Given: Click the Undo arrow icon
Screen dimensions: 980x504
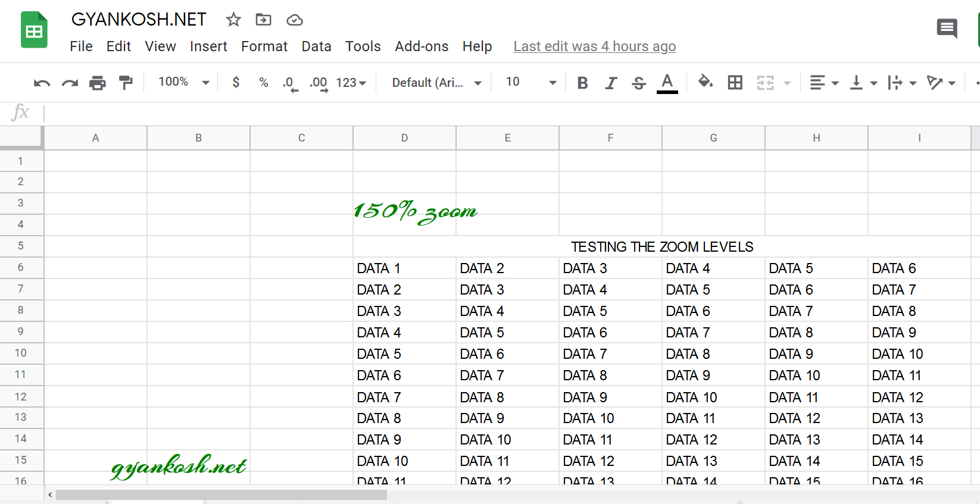Looking at the screenshot, I should [42, 83].
